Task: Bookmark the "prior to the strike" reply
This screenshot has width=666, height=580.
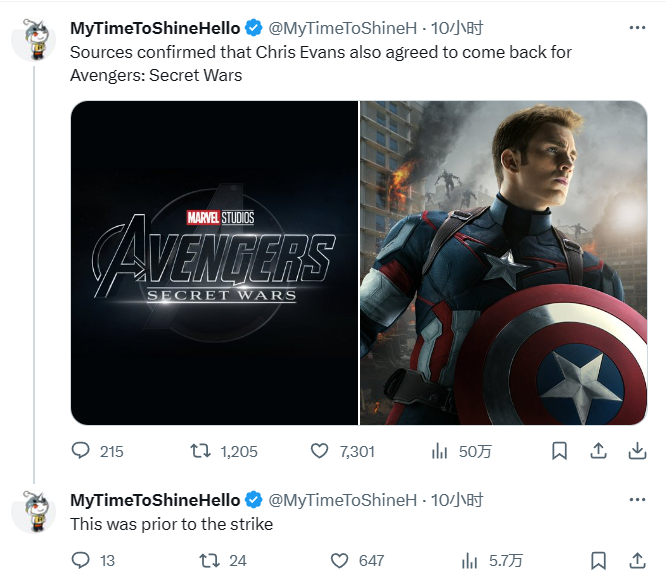Action: [598, 560]
